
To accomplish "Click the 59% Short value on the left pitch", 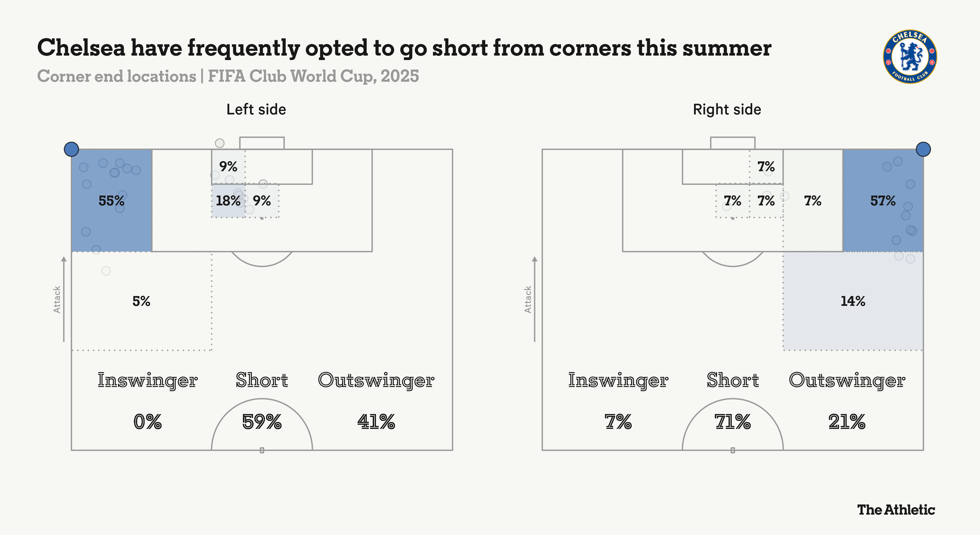I will tap(262, 422).
